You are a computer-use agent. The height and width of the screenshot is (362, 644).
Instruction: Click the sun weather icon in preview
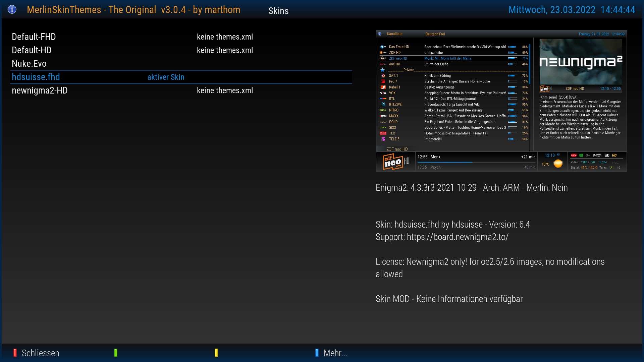pyautogui.click(x=558, y=164)
